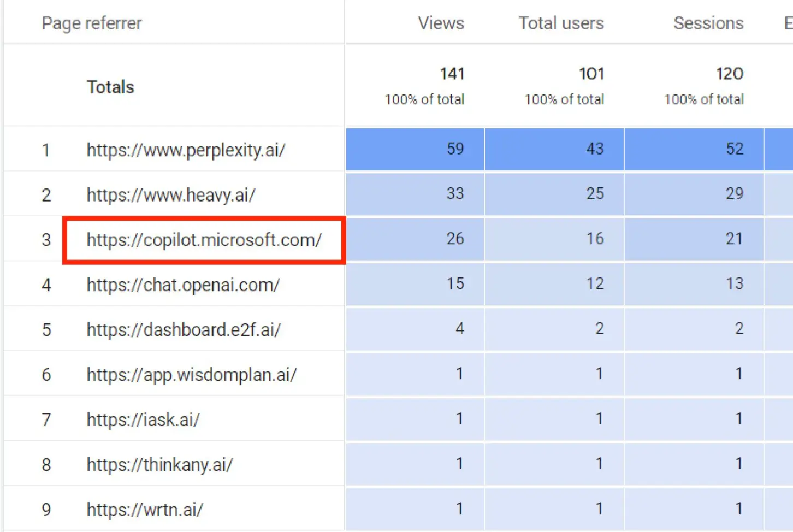This screenshot has height=532, width=793.
Task: Click Total users cell for dashboard.e2f.ai
Action: (554, 329)
